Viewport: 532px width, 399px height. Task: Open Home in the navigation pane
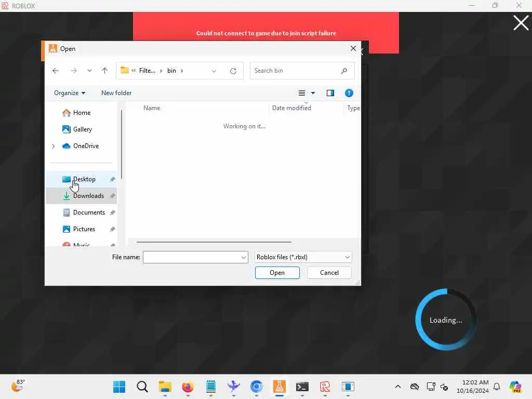82,113
